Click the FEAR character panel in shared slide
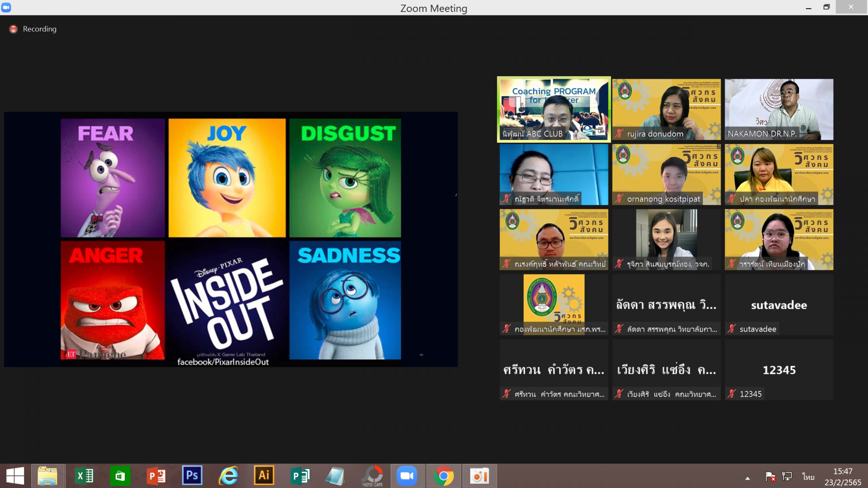The height and width of the screenshot is (488, 868). [x=113, y=178]
